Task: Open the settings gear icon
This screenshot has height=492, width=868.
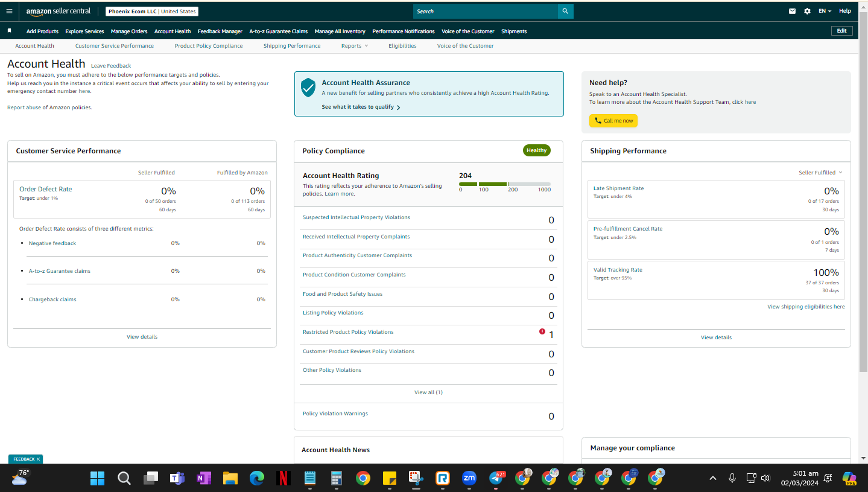Action: (x=807, y=11)
